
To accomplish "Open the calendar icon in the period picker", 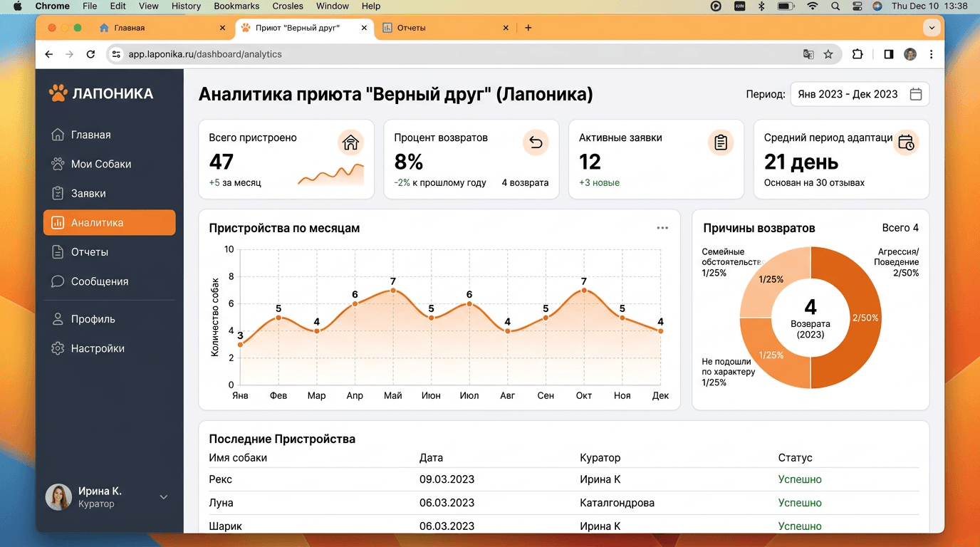I will click(x=916, y=94).
